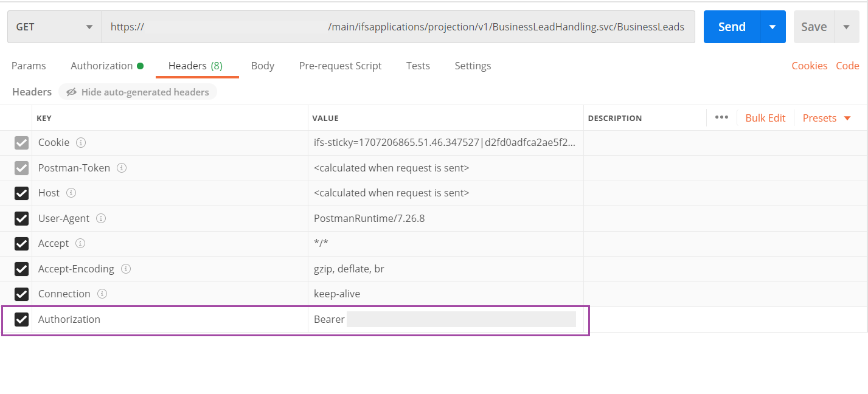This screenshot has height=394, width=868.
Task: Uncheck the Authorization header checkbox
Action: [21, 319]
